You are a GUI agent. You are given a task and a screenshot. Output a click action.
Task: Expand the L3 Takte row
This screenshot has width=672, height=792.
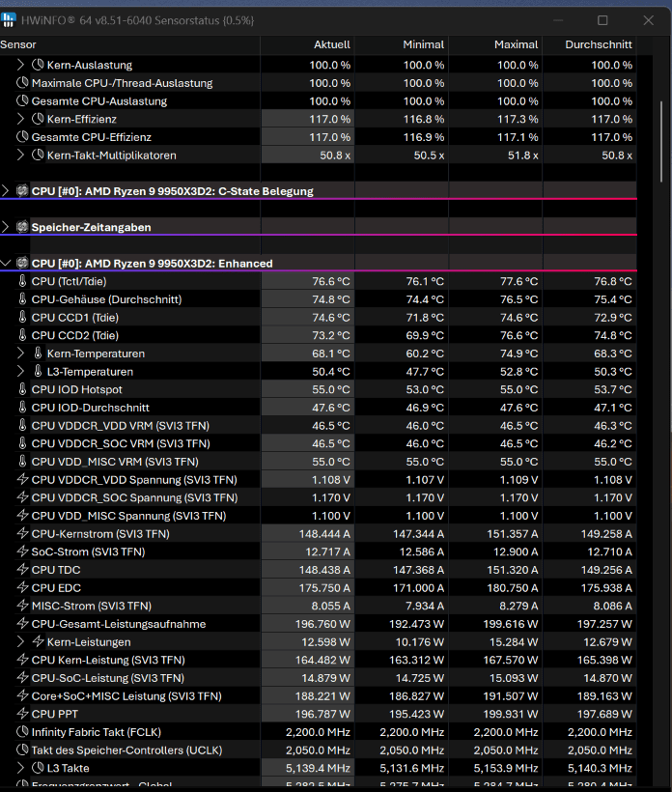click(20, 768)
